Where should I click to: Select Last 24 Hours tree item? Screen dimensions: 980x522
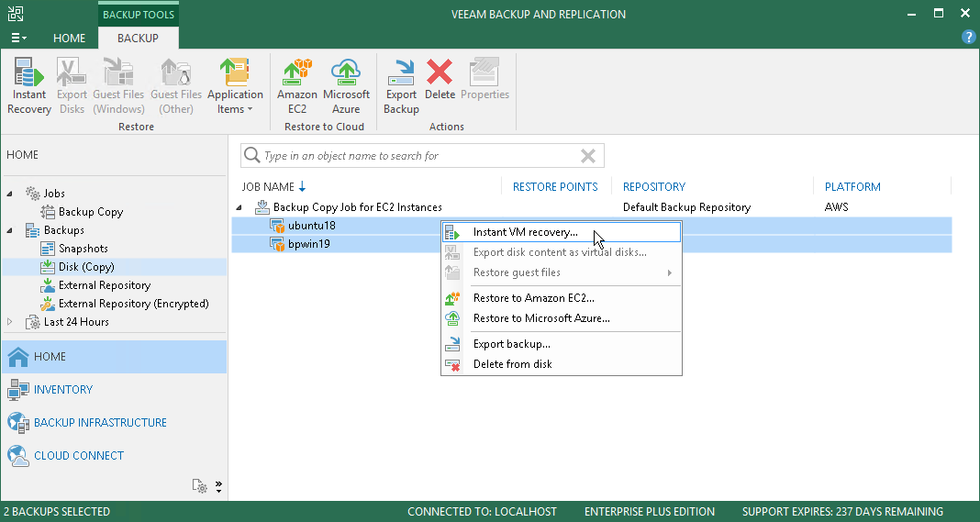coord(76,322)
